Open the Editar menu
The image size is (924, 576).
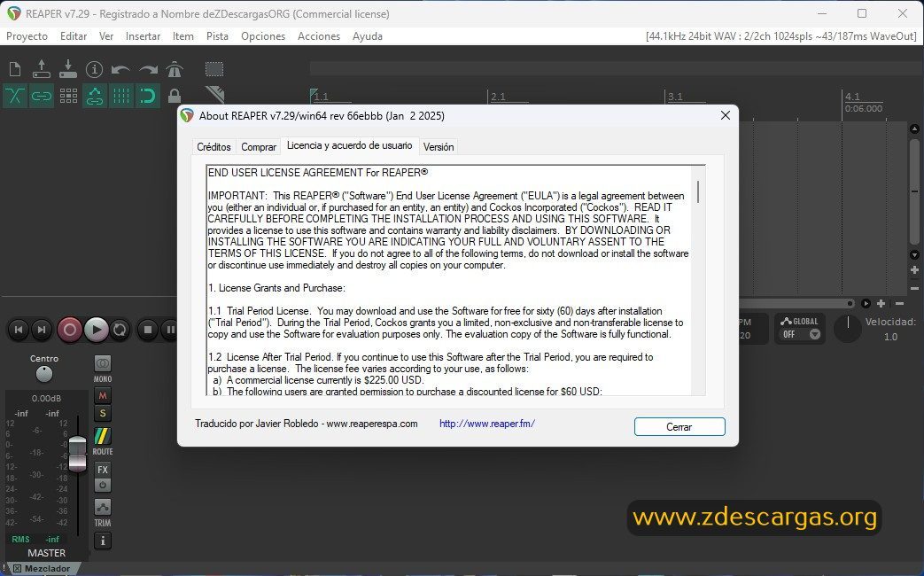pyautogui.click(x=74, y=36)
